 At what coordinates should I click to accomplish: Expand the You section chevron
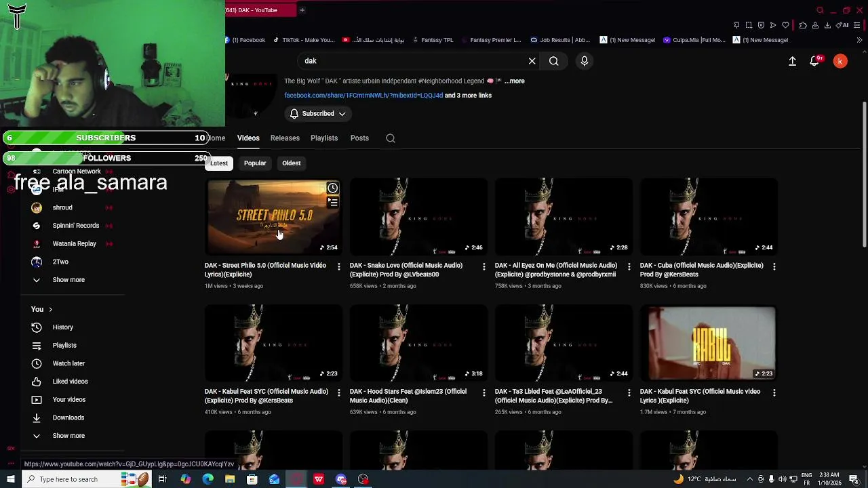pos(50,310)
